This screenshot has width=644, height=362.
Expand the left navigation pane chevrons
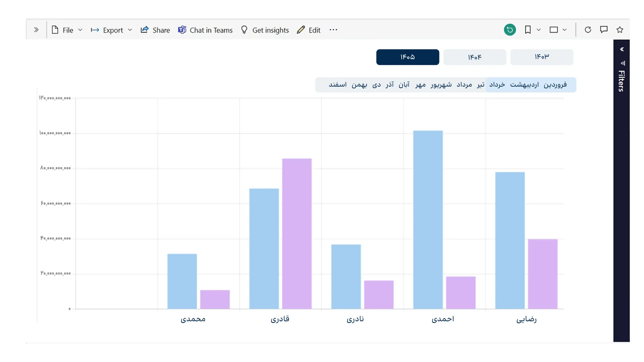pyautogui.click(x=36, y=30)
